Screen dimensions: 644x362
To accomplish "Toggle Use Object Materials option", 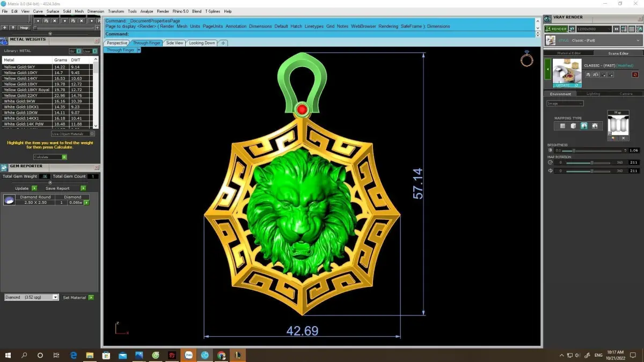I will [73, 134].
